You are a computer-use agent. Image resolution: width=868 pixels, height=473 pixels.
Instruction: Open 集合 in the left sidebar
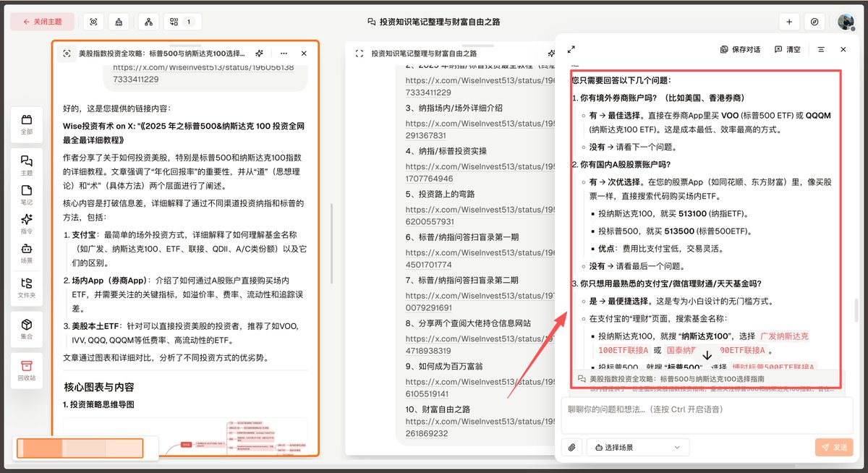(x=27, y=329)
